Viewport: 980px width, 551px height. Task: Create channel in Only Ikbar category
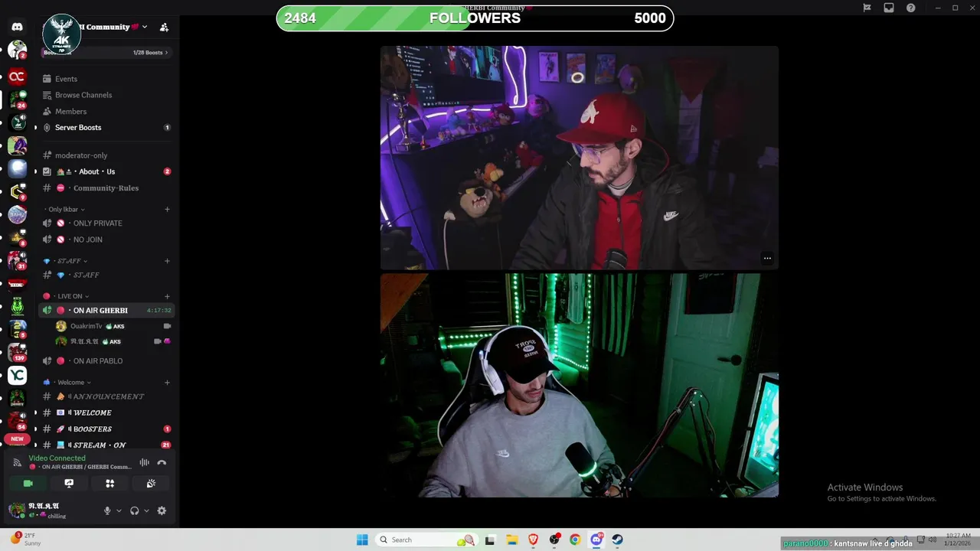point(167,209)
